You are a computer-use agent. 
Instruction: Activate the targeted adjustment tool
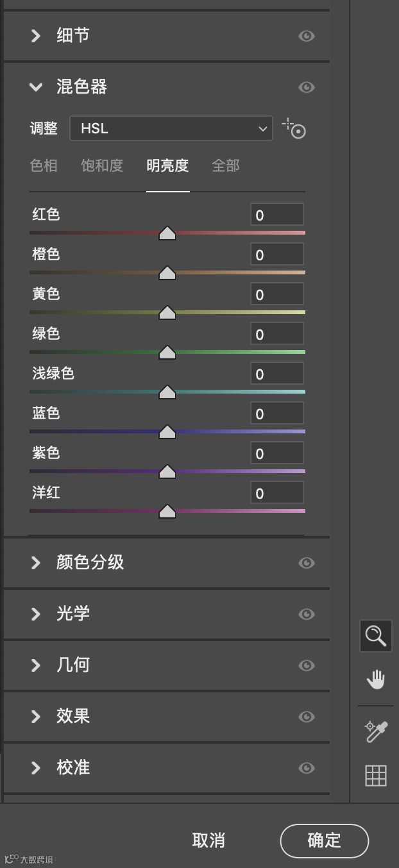(x=294, y=128)
